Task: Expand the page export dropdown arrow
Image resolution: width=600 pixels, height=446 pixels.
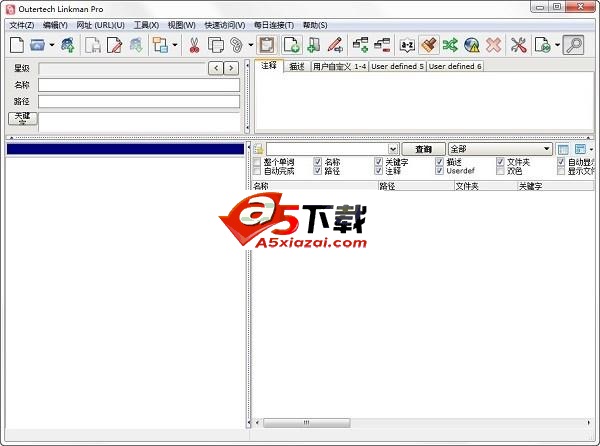Action: pyautogui.click(x=557, y=45)
